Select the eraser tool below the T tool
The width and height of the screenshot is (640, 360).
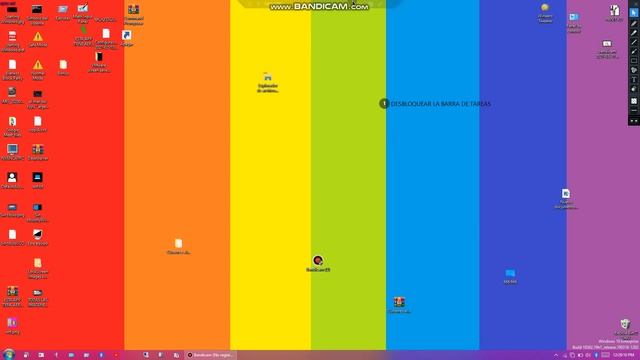(x=633, y=89)
